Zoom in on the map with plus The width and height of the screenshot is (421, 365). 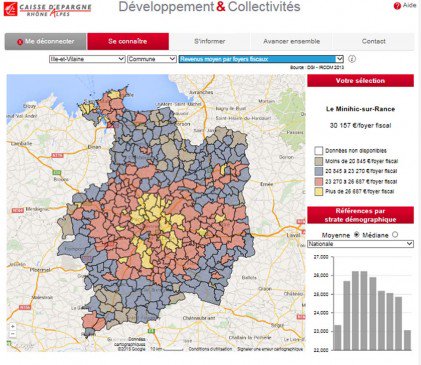pos(12,327)
